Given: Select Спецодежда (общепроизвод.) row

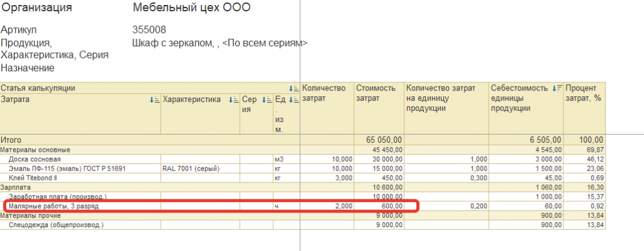Looking at the screenshot, I should tap(303, 225).
